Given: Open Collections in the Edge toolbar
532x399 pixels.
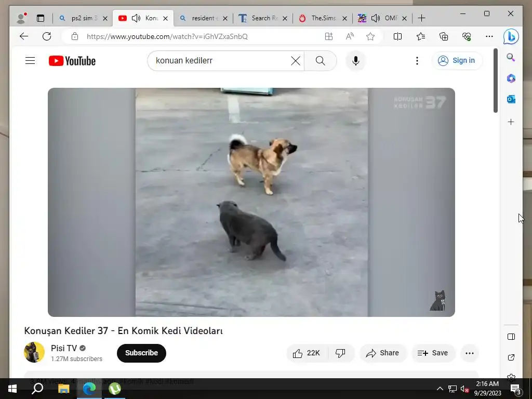Looking at the screenshot, I should click(x=444, y=36).
